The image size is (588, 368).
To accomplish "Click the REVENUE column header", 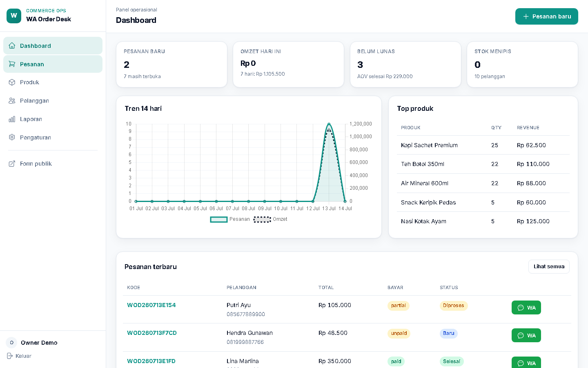I will [528, 128].
